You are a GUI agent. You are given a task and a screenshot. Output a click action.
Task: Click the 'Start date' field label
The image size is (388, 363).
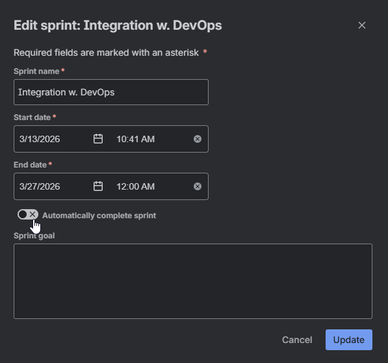point(32,117)
